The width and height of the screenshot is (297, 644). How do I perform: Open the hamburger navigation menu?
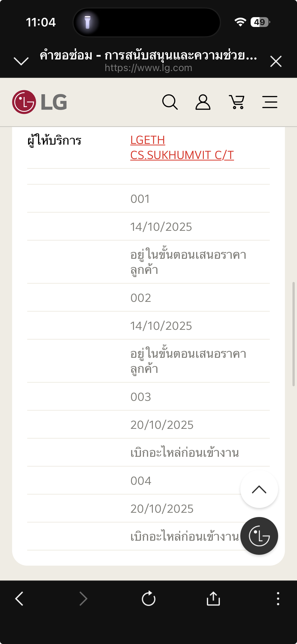pos(270,102)
